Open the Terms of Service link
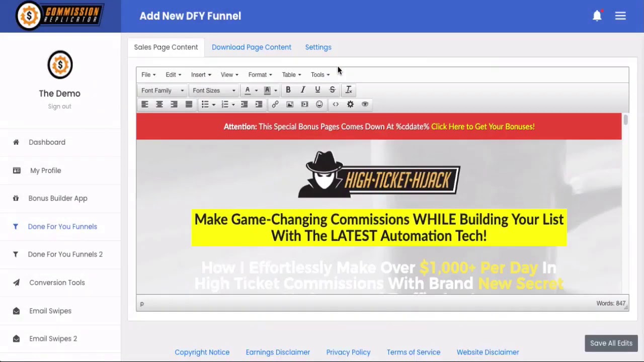 pos(414,352)
